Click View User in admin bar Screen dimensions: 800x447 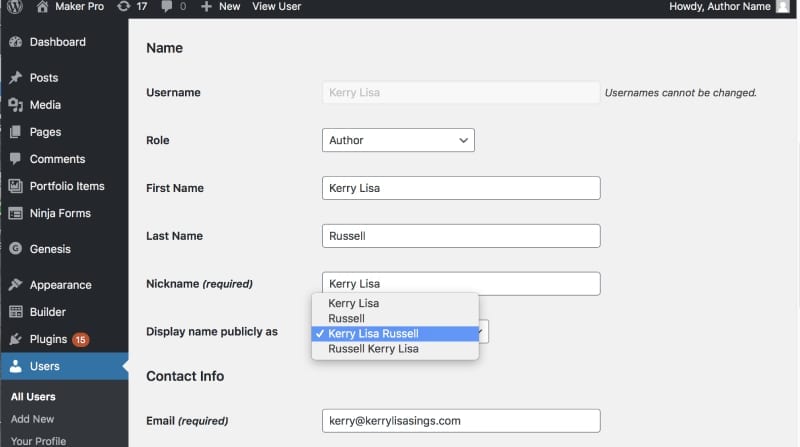click(276, 7)
